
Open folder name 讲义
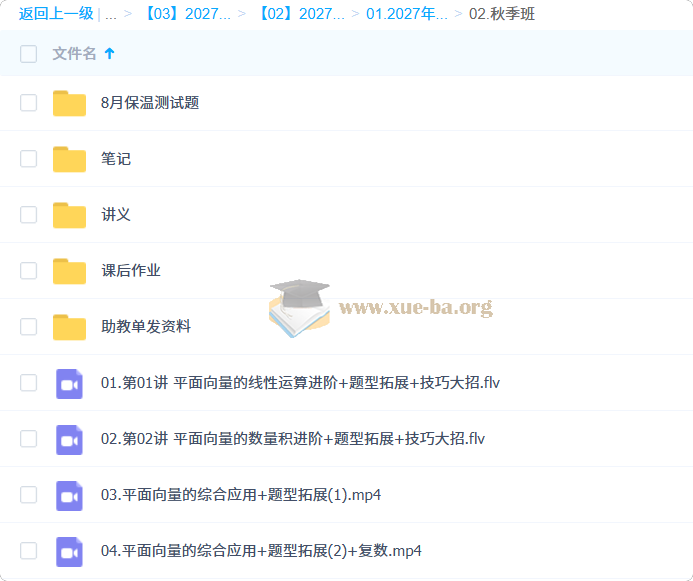[116, 215]
